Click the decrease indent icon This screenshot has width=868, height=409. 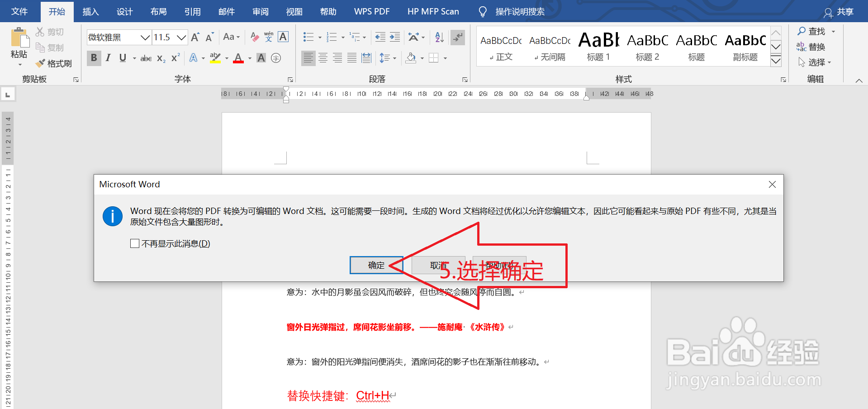click(x=380, y=37)
